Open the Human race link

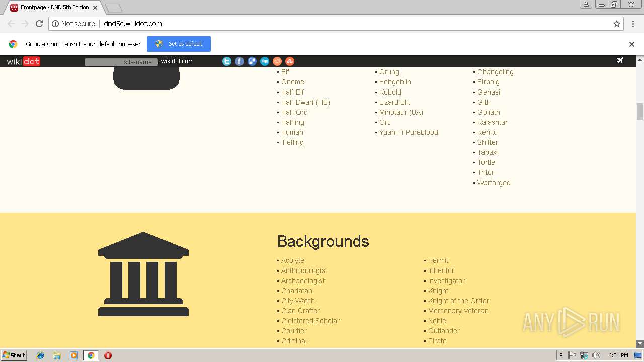292,132
